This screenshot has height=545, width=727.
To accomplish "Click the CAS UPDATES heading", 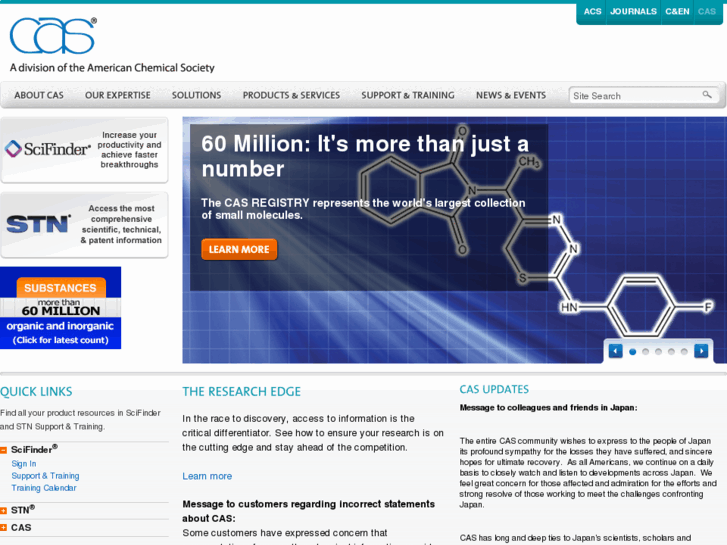I will pyautogui.click(x=494, y=390).
